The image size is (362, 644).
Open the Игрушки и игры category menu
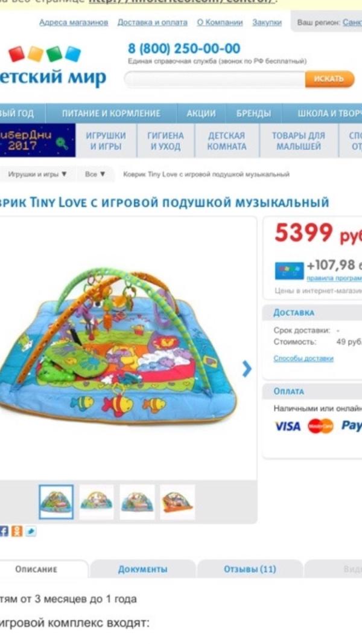[106, 141]
